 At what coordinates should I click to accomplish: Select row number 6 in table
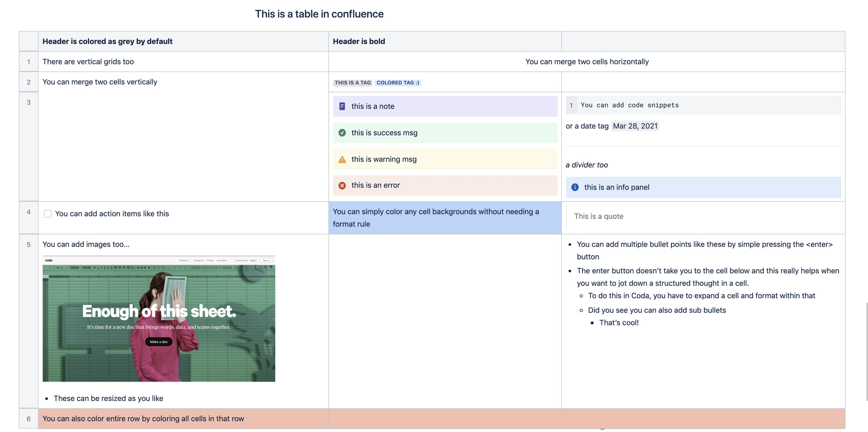(x=29, y=418)
